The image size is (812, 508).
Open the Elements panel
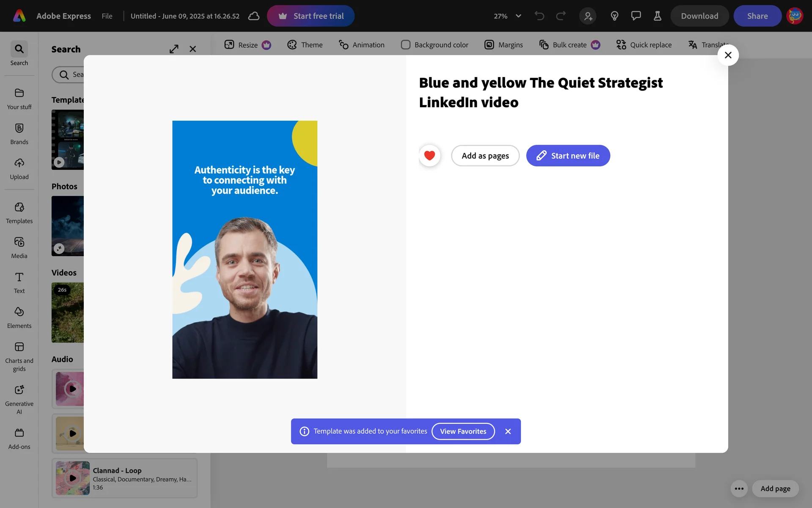(19, 317)
